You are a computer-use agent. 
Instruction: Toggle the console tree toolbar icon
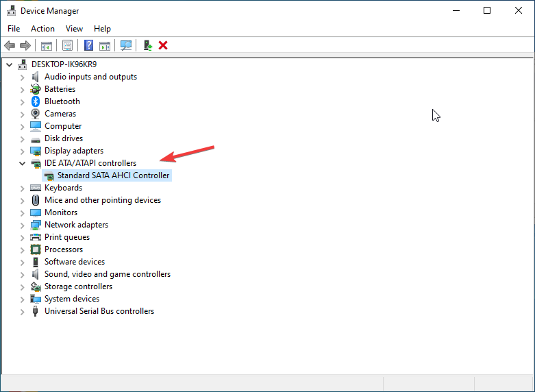coord(47,45)
